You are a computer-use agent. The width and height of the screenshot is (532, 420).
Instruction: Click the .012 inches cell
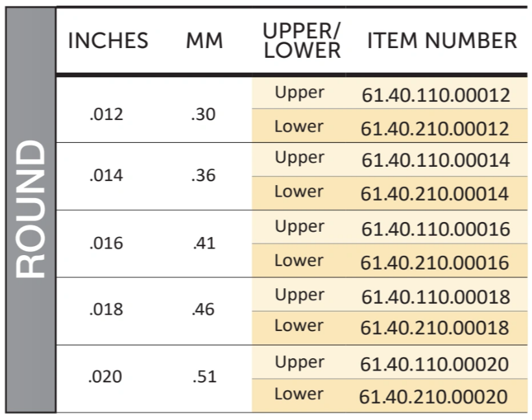106,114
